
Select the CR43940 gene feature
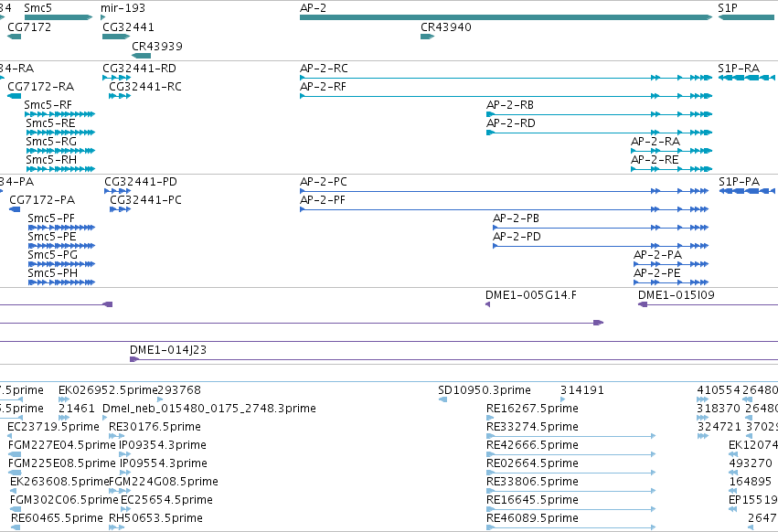427,37
